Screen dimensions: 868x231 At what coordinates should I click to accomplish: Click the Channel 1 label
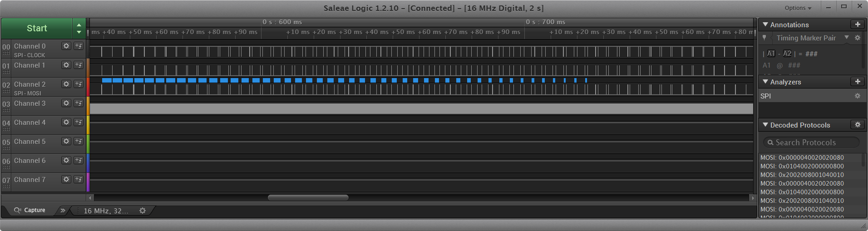[30, 65]
